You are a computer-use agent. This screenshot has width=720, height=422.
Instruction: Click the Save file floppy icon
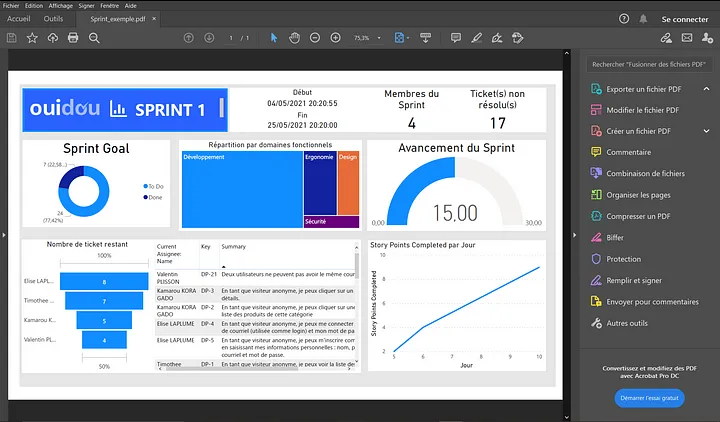point(11,38)
